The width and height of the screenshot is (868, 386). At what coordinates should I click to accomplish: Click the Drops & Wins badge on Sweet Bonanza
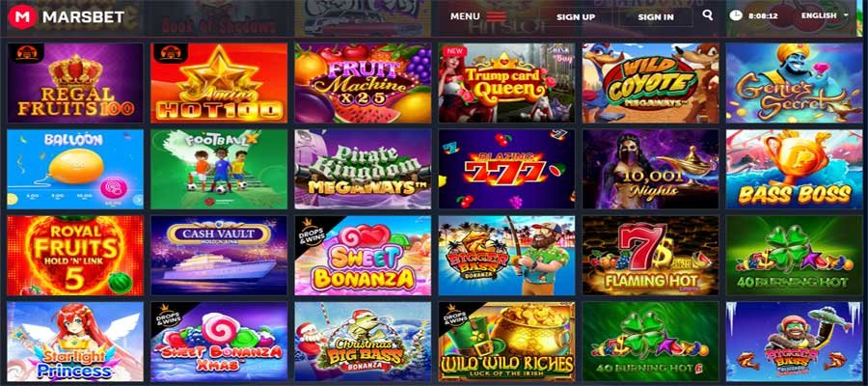306,228
